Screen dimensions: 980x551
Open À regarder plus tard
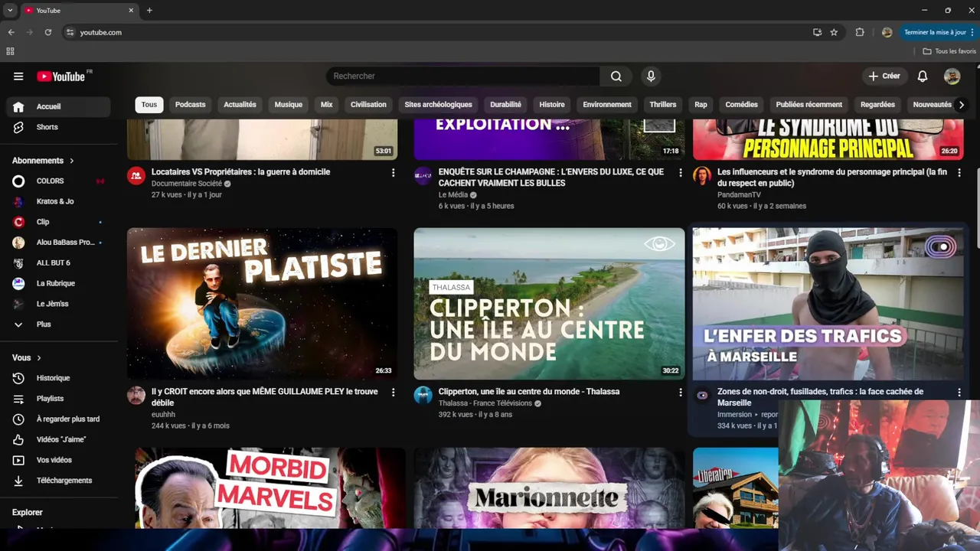58,419
